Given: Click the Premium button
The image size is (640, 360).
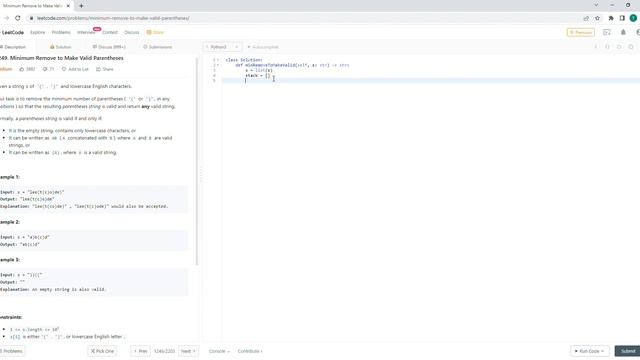Looking at the screenshot, I should 580,32.
